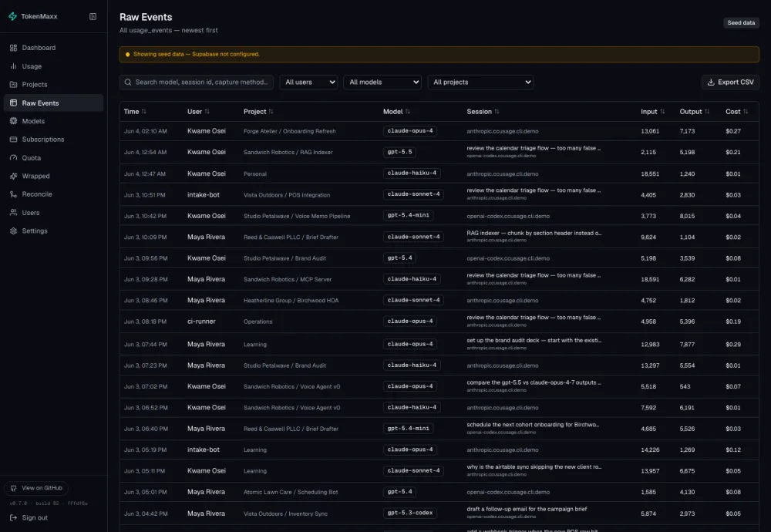Sort by User column arrows icon
Screen dimensions: 771x532
pos(207,112)
